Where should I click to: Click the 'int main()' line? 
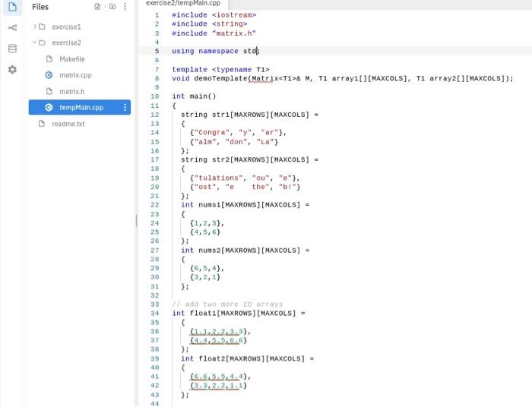point(194,96)
